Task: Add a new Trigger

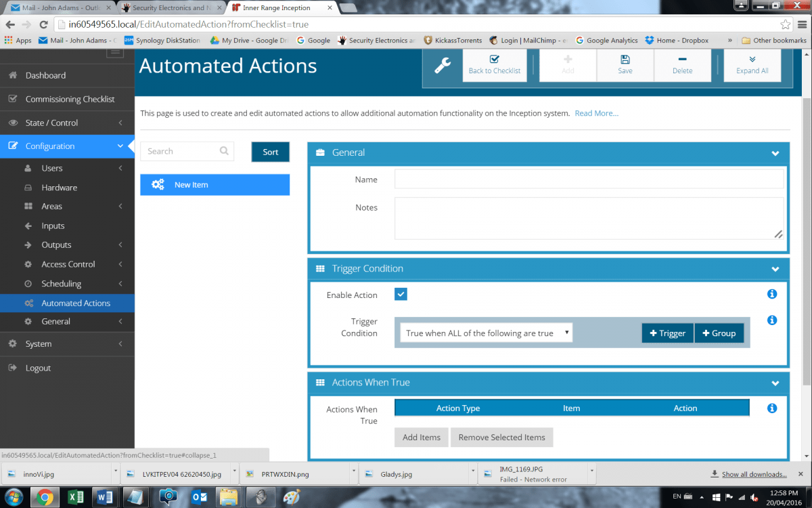Action: pyautogui.click(x=667, y=333)
